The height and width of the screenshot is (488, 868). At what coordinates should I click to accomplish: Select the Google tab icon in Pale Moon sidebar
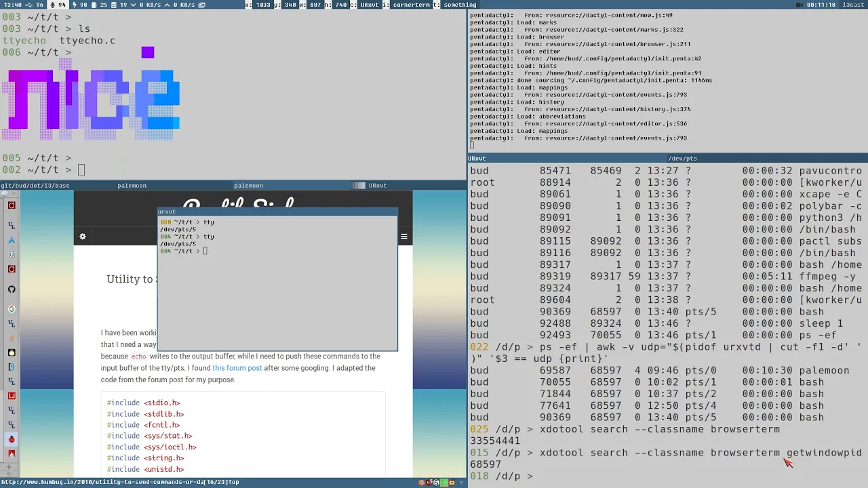(x=12, y=309)
